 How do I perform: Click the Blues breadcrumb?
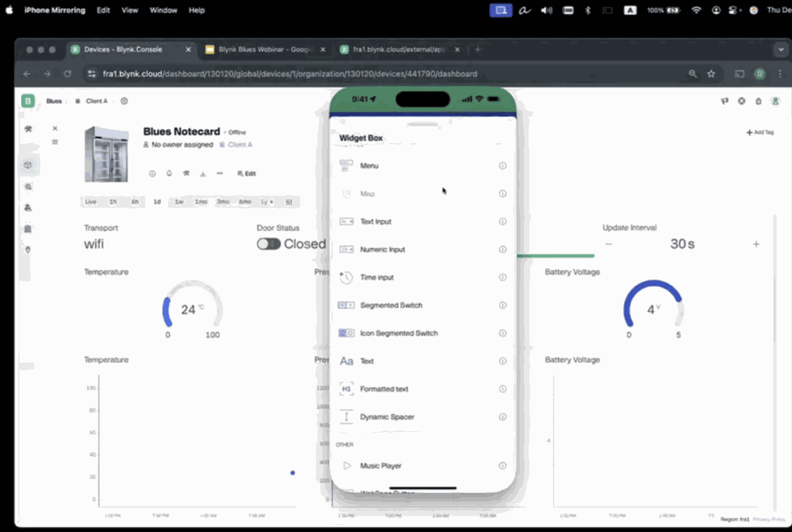pyautogui.click(x=54, y=101)
